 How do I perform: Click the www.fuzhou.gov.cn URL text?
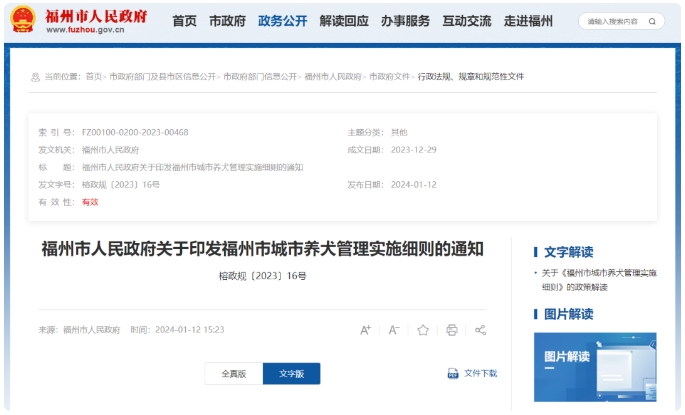(x=85, y=30)
